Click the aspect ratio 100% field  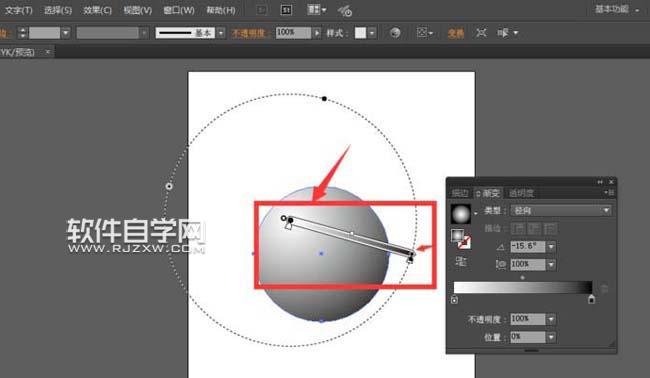528,264
